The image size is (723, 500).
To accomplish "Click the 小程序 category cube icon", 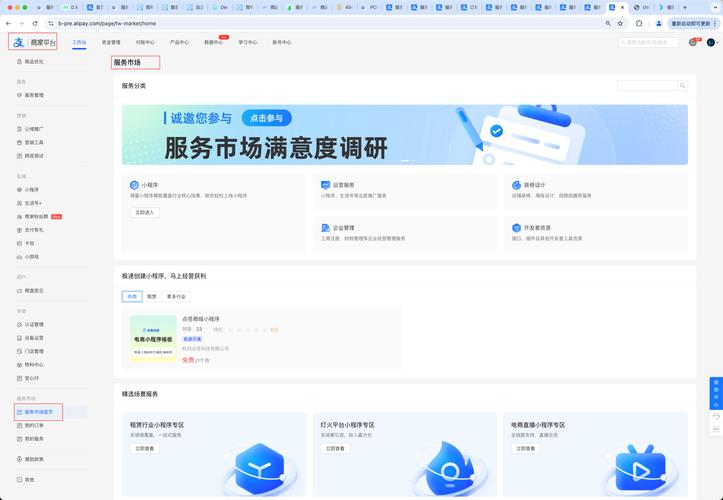I will click(x=134, y=185).
